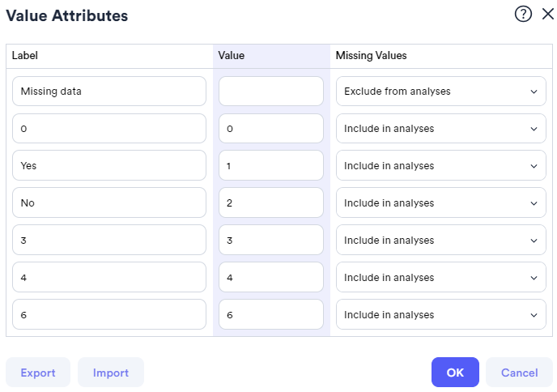Close the Value Attributes dialog
The width and height of the screenshot is (557, 392).
click(x=547, y=15)
